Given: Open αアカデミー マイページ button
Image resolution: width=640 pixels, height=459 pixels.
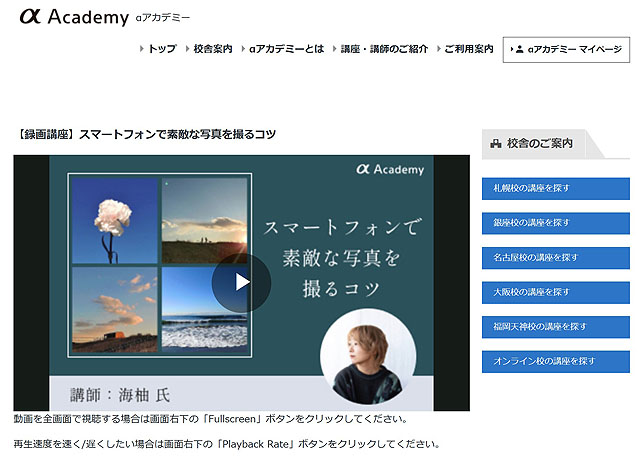Looking at the screenshot, I should coord(567,49).
